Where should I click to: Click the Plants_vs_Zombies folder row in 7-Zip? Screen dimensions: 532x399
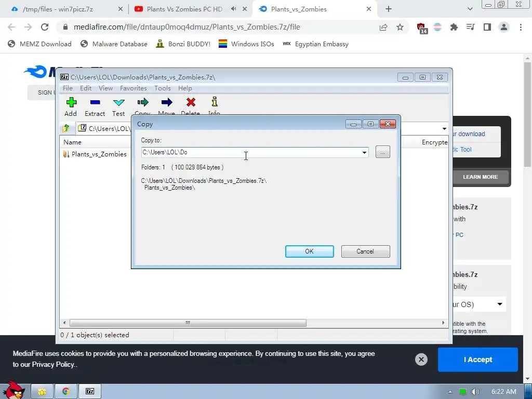pyautogui.click(x=96, y=154)
